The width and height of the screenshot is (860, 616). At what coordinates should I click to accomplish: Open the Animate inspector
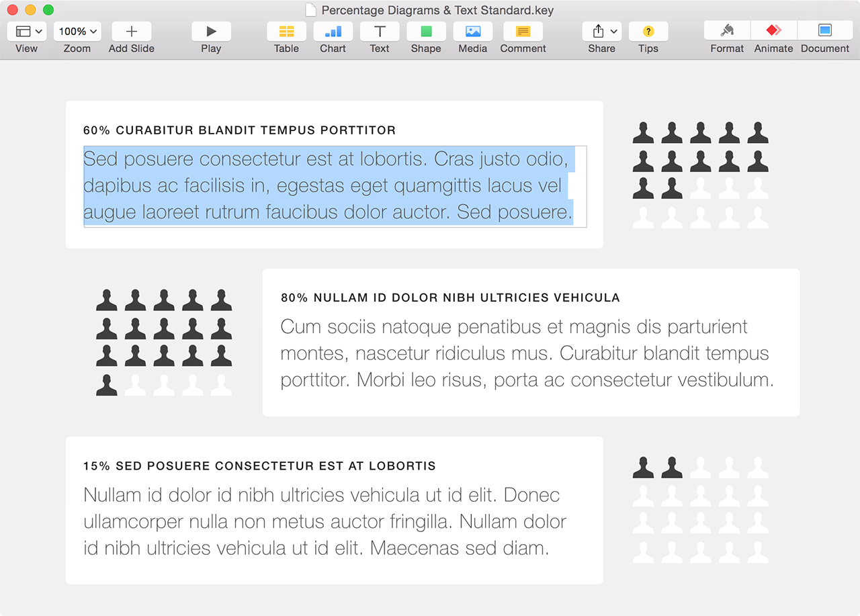tap(774, 32)
